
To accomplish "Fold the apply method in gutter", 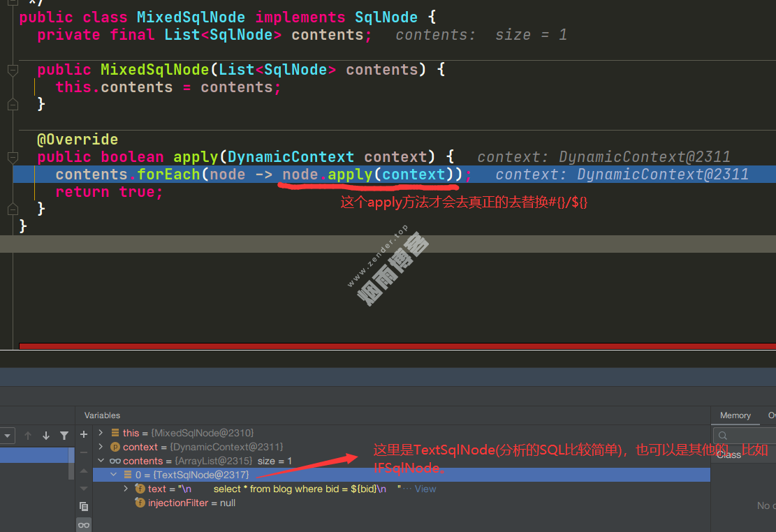I will click(13, 157).
